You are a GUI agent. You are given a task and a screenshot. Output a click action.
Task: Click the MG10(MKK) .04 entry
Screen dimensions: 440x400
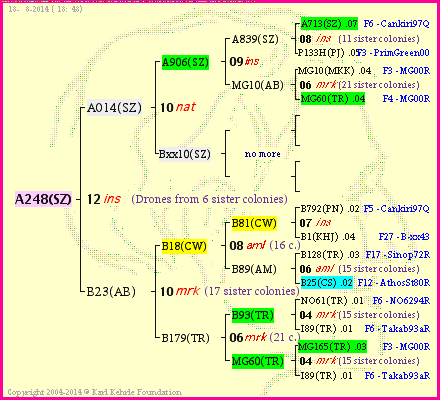pos(334,71)
